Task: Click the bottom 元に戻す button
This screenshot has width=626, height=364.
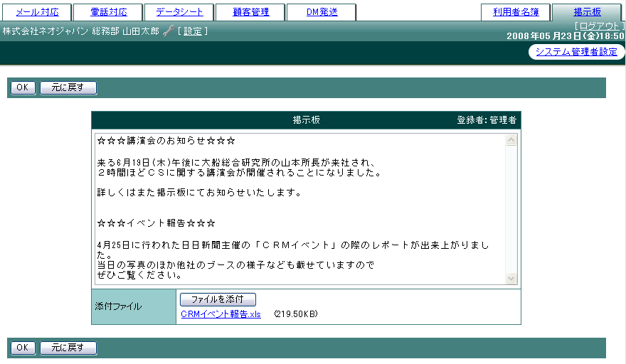Action: click(68, 348)
